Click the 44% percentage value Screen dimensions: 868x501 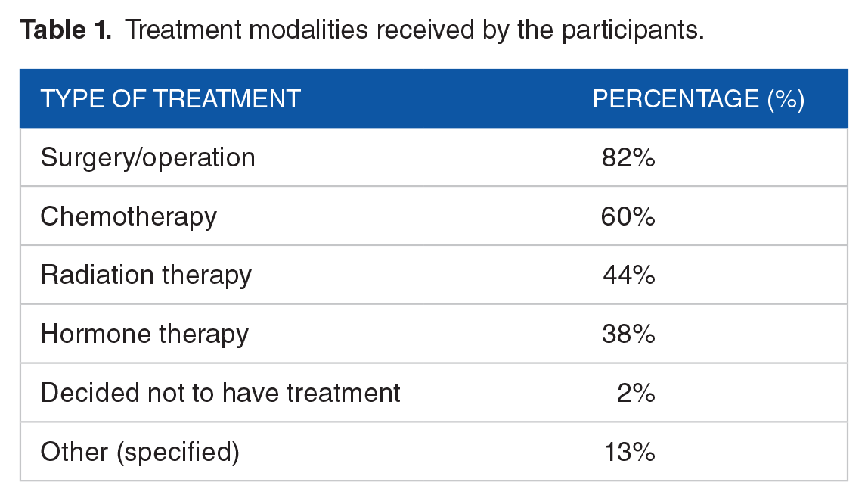point(629,275)
